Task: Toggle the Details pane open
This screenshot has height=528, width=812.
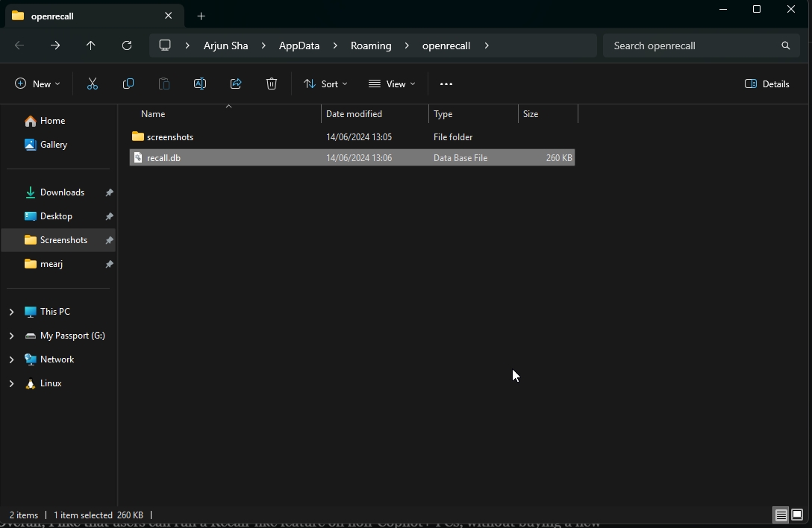Action: click(766, 84)
